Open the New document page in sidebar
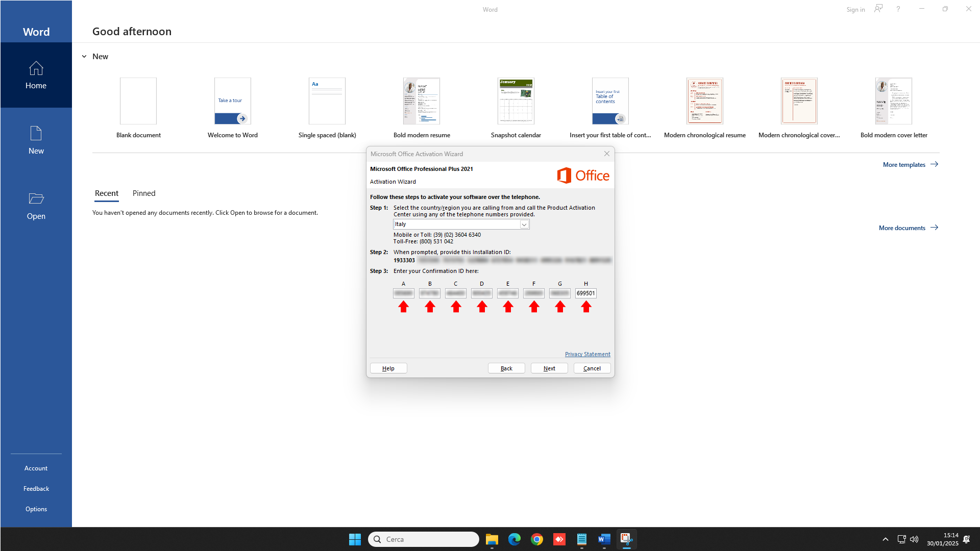The image size is (980, 551). [36, 140]
